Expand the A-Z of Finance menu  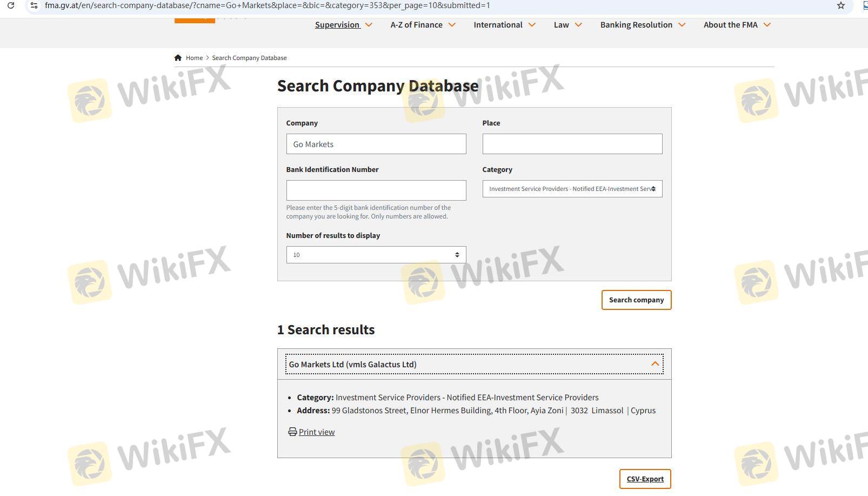(x=423, y=25)
